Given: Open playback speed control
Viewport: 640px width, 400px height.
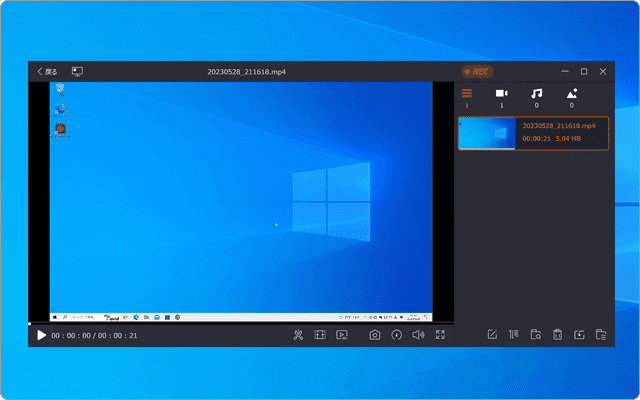Looking at the screenshot, I should pyautogui.click(x=397, y=335).
